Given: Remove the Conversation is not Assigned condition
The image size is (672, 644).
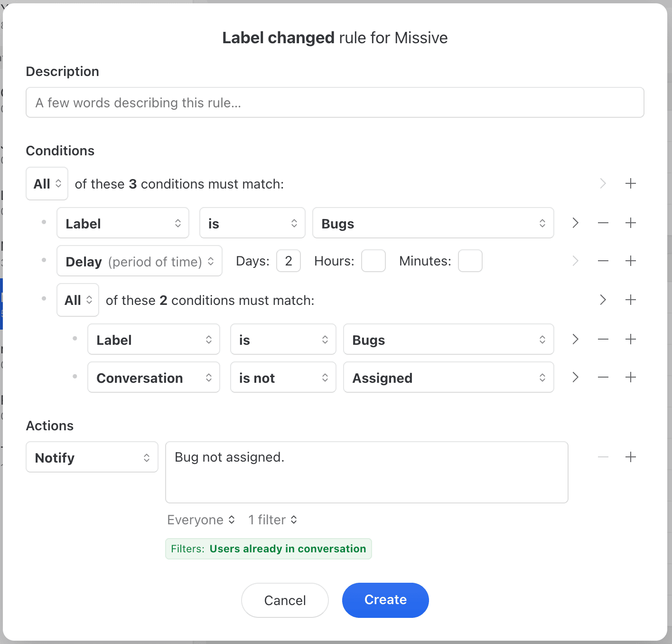Looking at the screenshot, I should pyautogui.click(x=603, y=378).
